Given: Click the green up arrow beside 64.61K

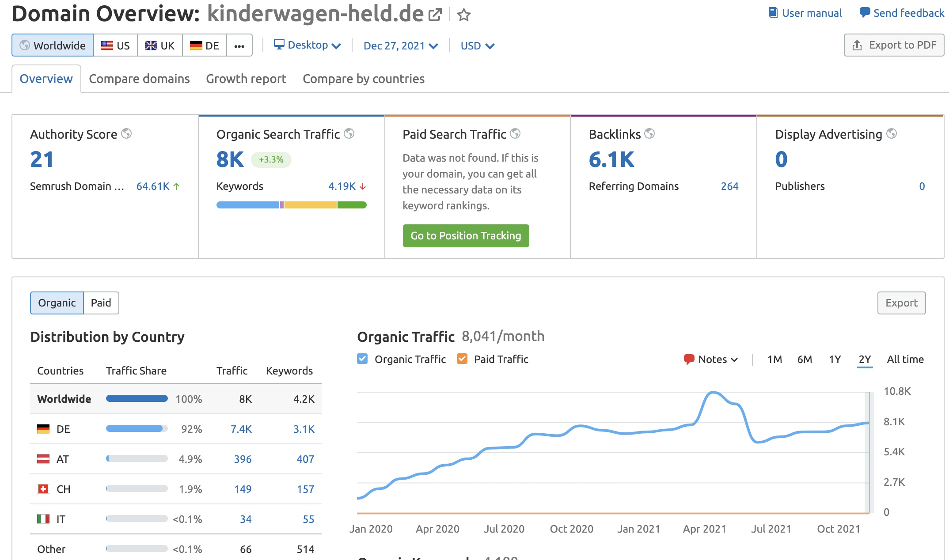Looking at the screenshot, I should click(176, 186).
